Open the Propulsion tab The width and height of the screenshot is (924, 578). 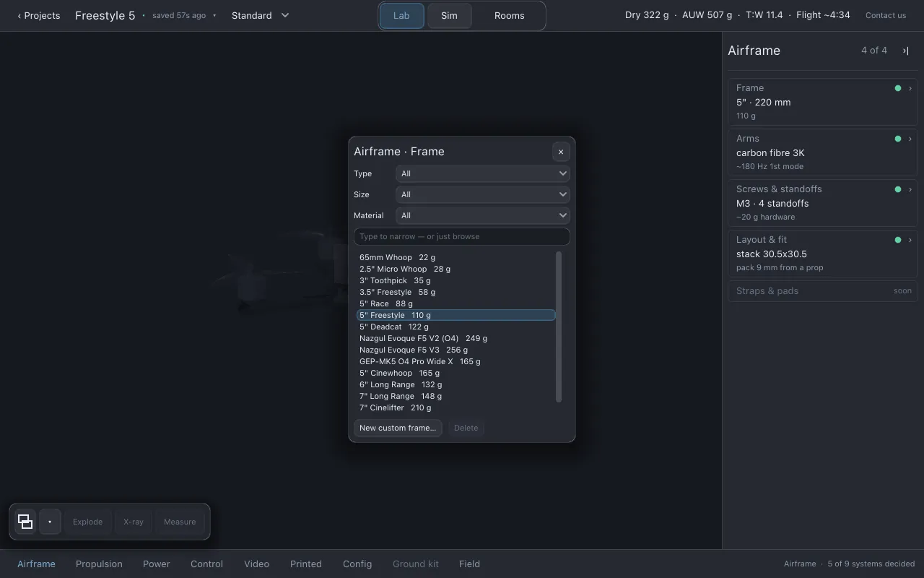(x=99, y=564)
